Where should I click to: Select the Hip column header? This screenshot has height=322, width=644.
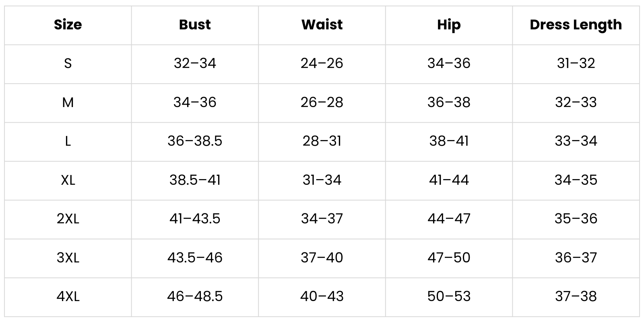(449, 25)
